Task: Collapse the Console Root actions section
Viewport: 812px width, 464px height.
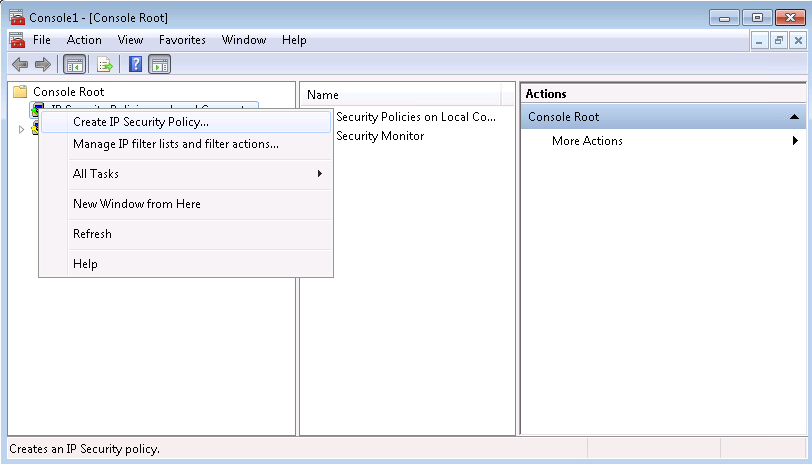Action: pos(794,117)
